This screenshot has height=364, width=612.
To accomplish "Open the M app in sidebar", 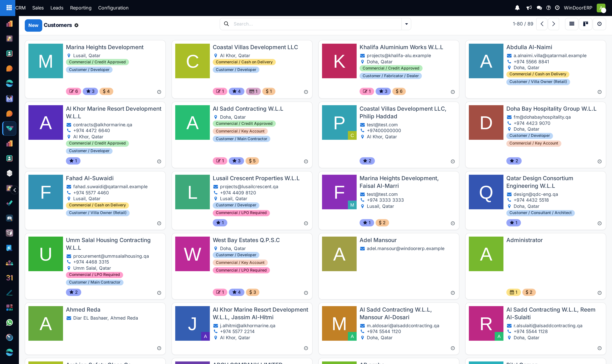I will pos(9,99).
